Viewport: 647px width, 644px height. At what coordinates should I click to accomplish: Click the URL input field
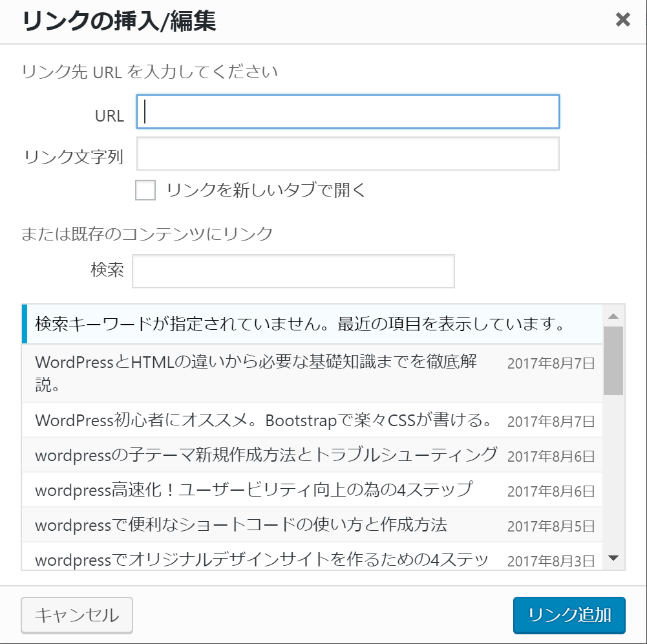tap(348, 112)
